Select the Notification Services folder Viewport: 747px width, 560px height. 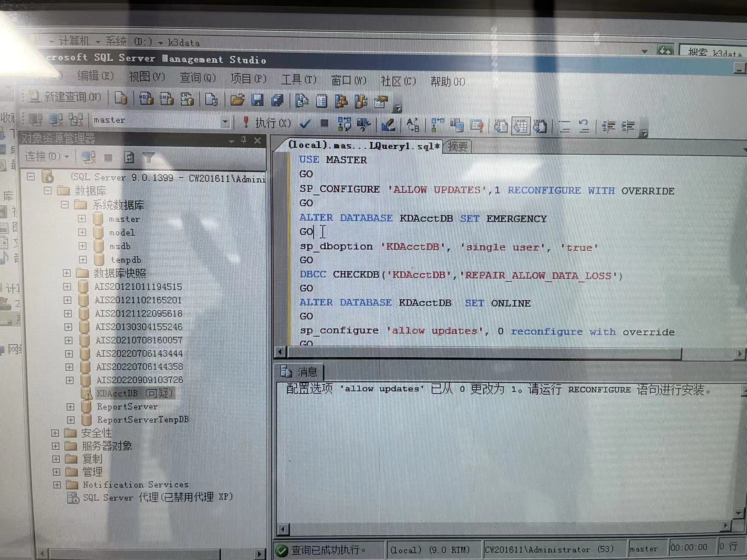[x=136, y=485]
